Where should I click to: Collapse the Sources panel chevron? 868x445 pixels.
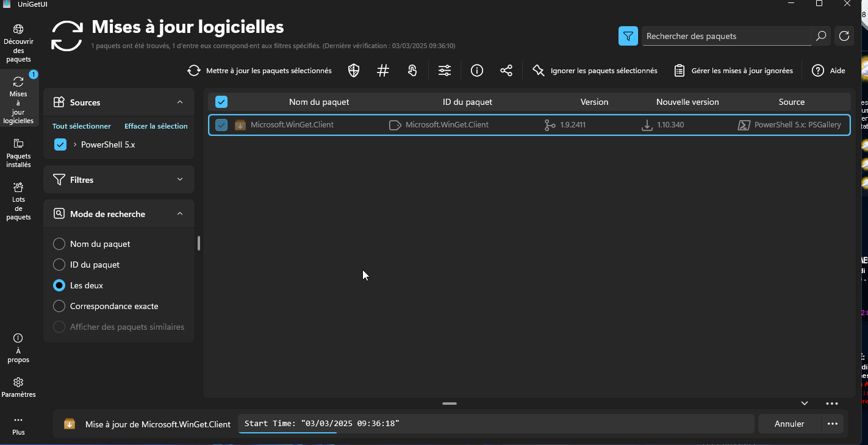(180, 102)
